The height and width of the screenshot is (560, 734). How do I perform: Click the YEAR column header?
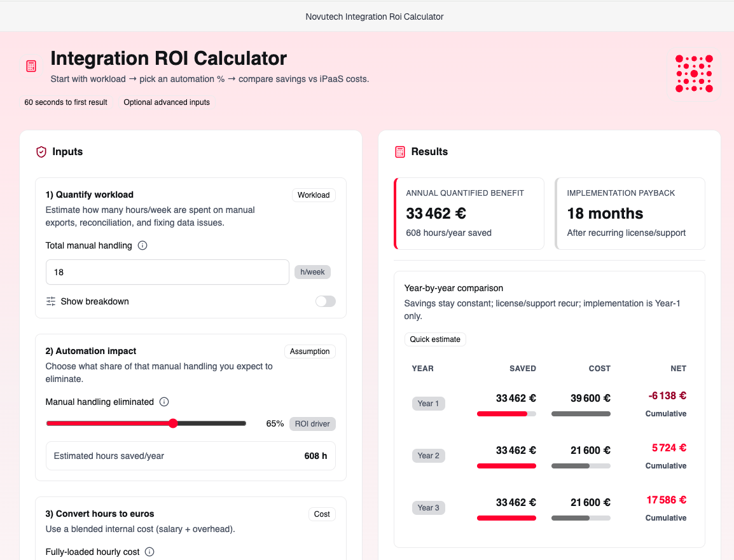point(423,369)
